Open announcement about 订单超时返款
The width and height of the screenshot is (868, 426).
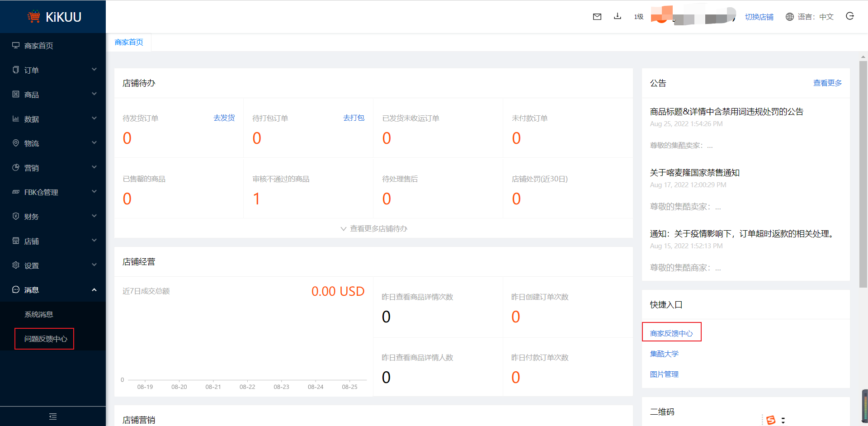744,234
